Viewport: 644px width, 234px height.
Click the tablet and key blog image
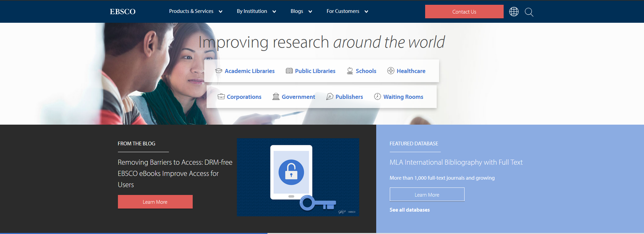298,177
